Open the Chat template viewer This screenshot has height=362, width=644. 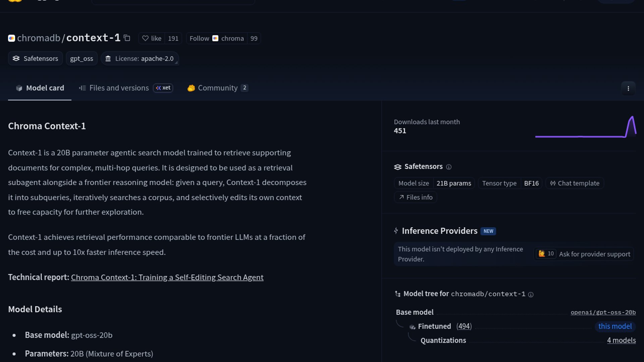point(575,183)
